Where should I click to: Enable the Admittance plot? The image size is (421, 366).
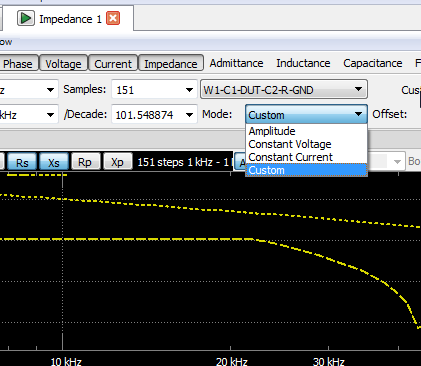coord(236,63)
